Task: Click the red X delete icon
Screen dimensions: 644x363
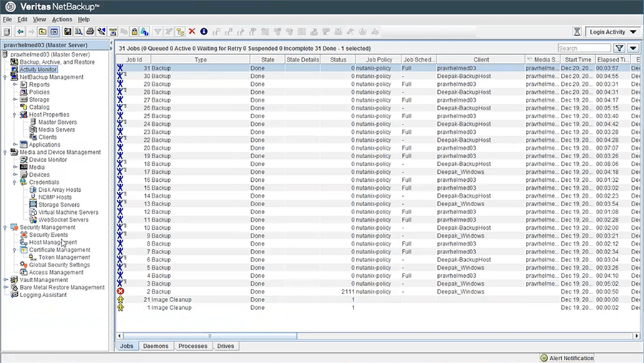Action: [x=192, y=32]
